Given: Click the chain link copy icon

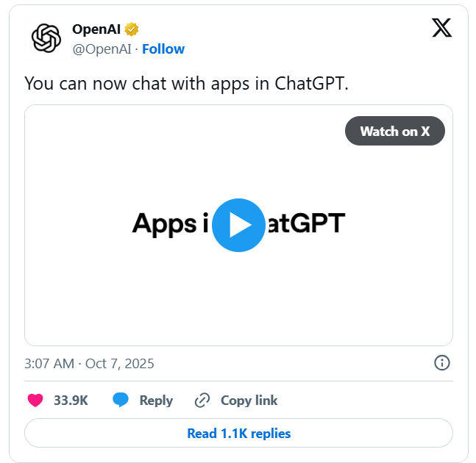Looking at the screenshot, I should 202,401.
